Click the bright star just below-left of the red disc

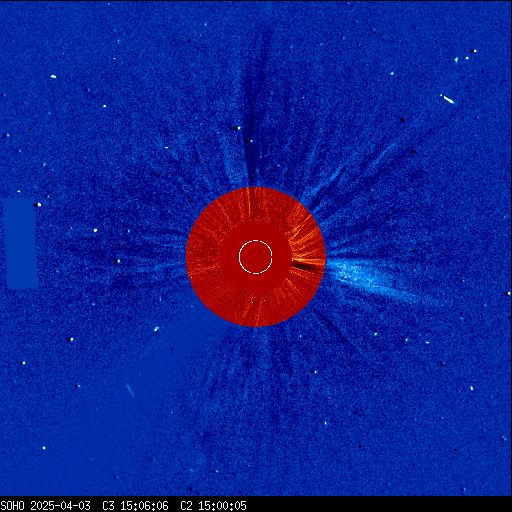coord(156,329)
